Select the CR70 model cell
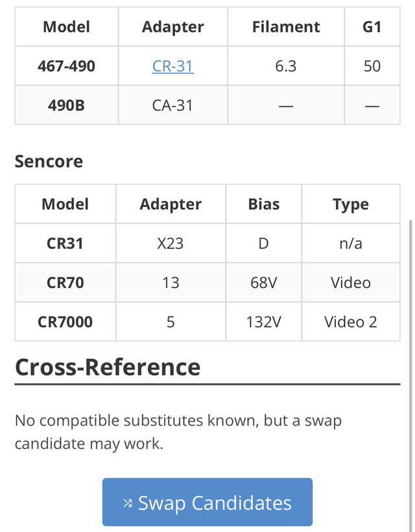415x532 pixels. tap(65, 283)
